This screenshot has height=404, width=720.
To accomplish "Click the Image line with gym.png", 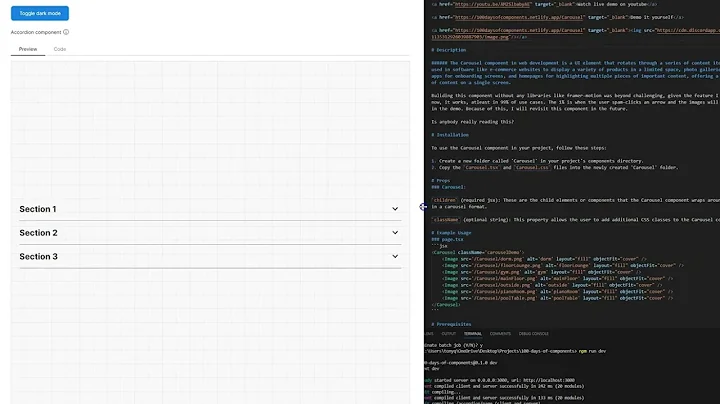I will tap(541, 272).
